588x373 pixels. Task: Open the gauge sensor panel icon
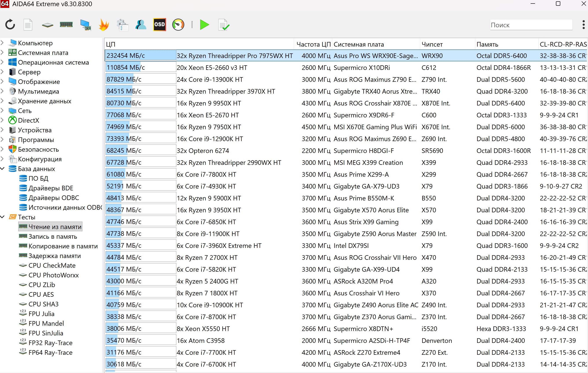[x=178, y=25]
